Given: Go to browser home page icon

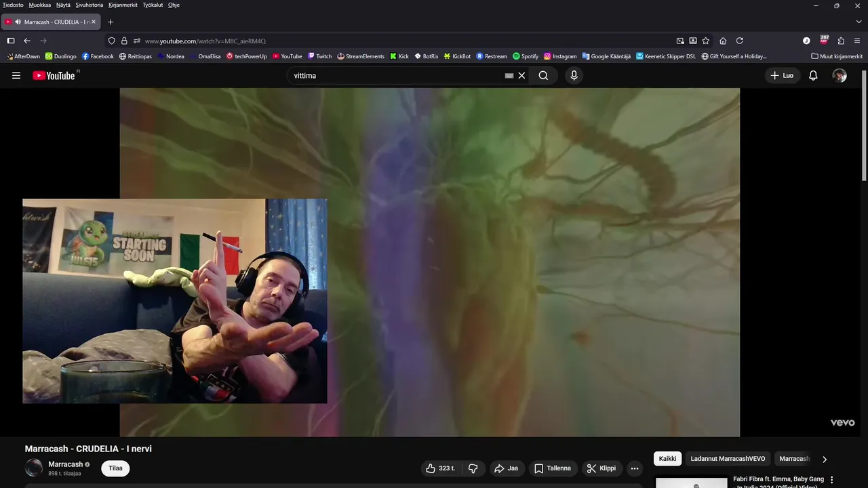Looking at the screenshot, I should pyautogui.click(x=723, y=41).
